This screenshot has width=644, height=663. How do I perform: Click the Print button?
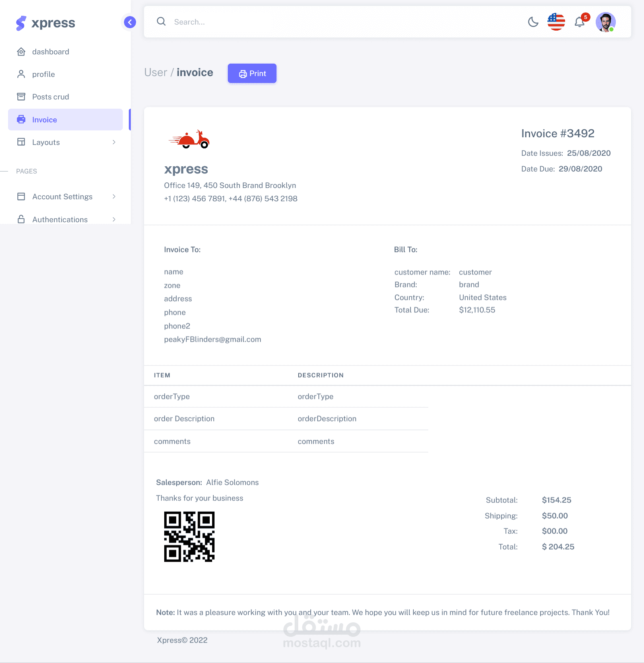point(252,73)
